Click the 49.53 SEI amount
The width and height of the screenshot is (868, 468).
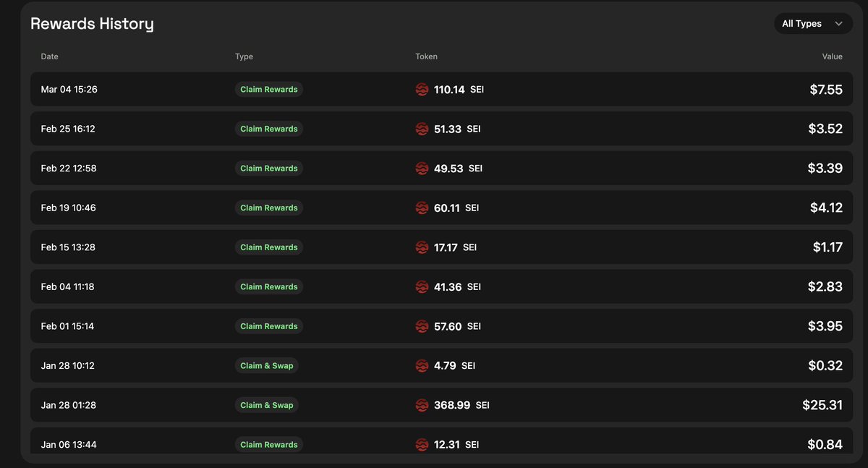pos(458,169)
